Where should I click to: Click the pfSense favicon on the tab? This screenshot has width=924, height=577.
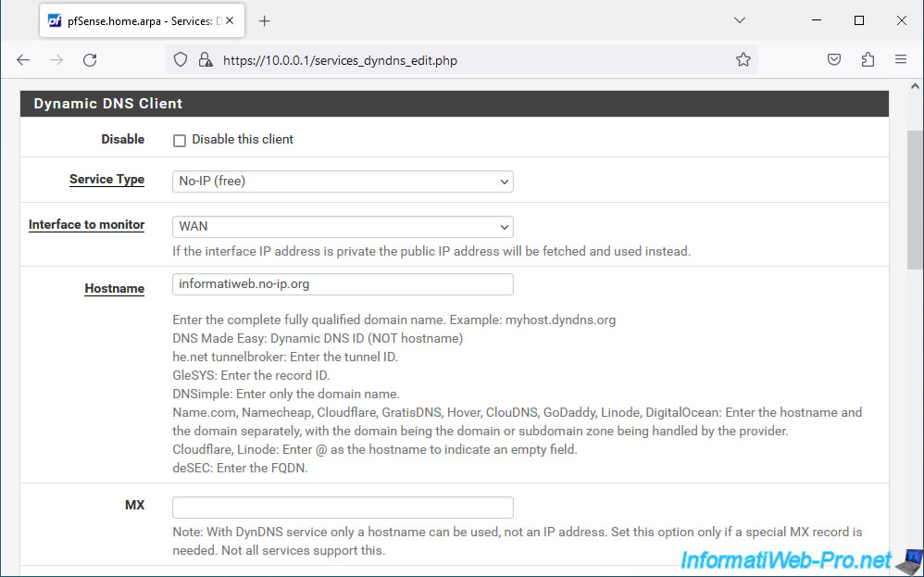point(55,21)
